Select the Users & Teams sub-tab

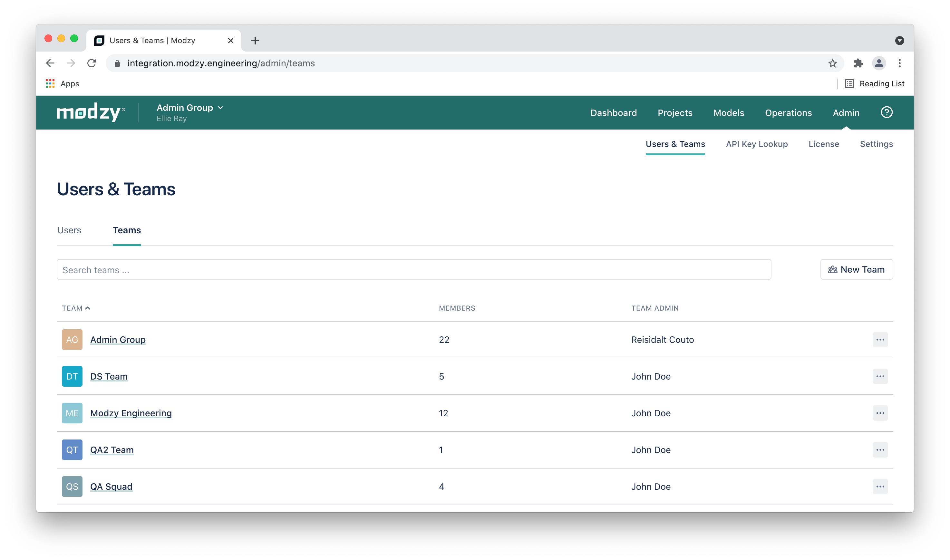[x=675, y=144]
